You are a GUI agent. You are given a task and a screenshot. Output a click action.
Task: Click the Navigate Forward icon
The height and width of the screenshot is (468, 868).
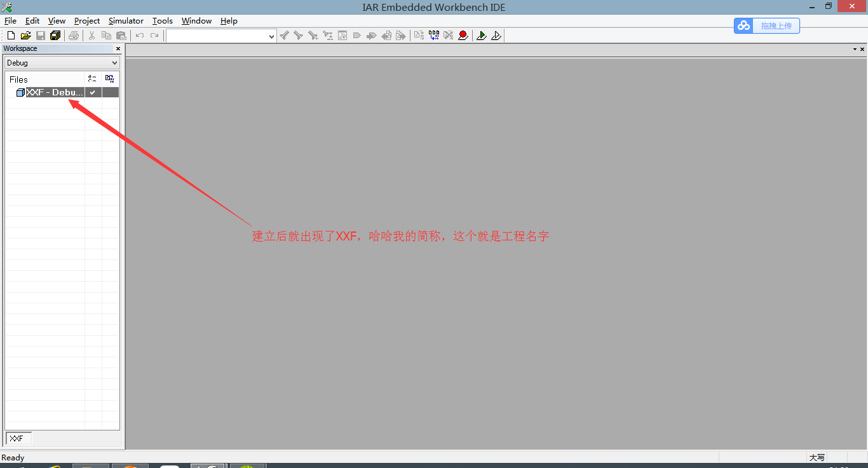tap(400, 36)
